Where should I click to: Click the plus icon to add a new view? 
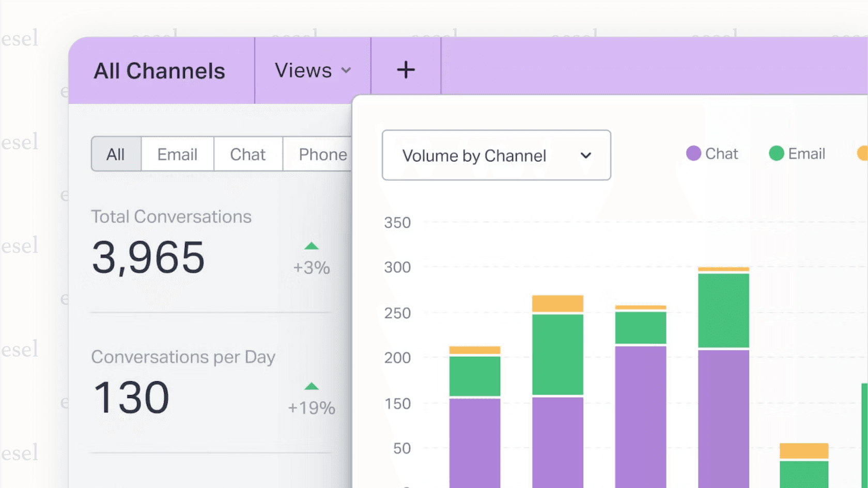(x=406, y=70)
